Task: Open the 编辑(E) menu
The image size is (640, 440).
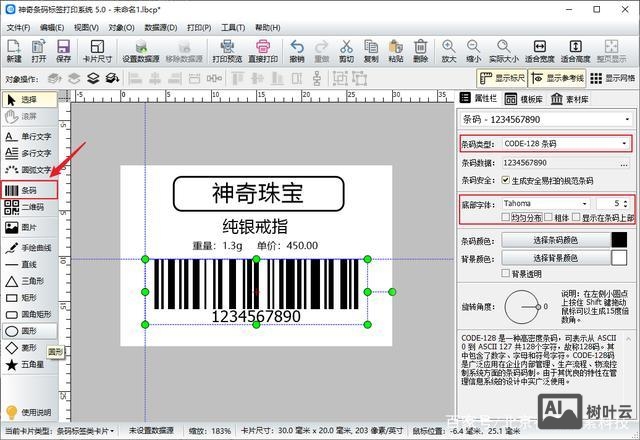Action: pyautogui.click(x=52, y=27)
